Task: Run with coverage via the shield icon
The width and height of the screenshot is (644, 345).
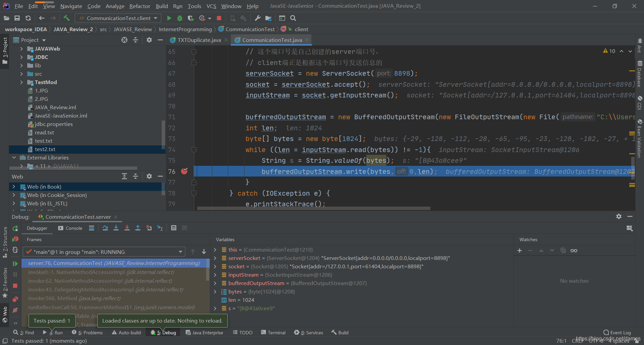Action: click(x=191, y=18)
